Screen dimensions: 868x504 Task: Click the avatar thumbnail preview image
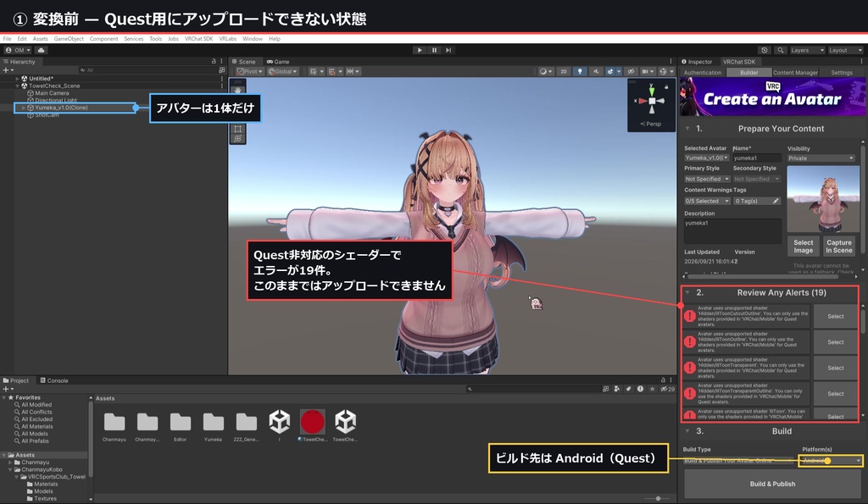coord(822,199)
